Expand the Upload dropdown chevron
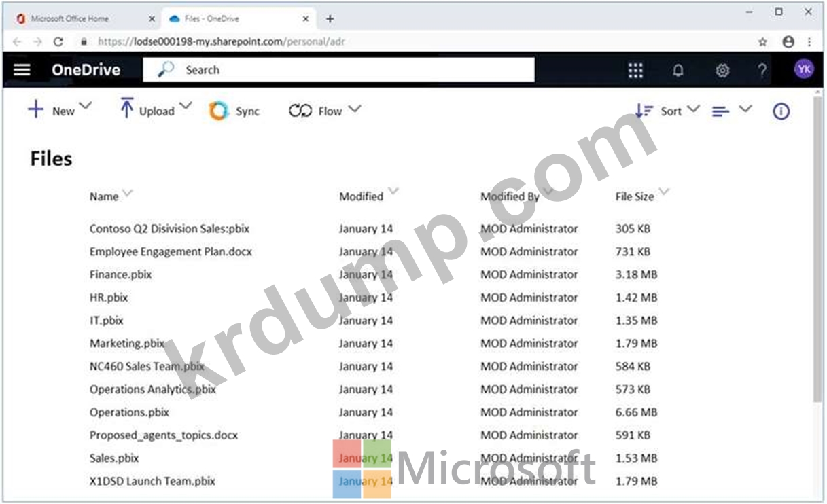Screen dimensions: 827x504 point(186,106)
